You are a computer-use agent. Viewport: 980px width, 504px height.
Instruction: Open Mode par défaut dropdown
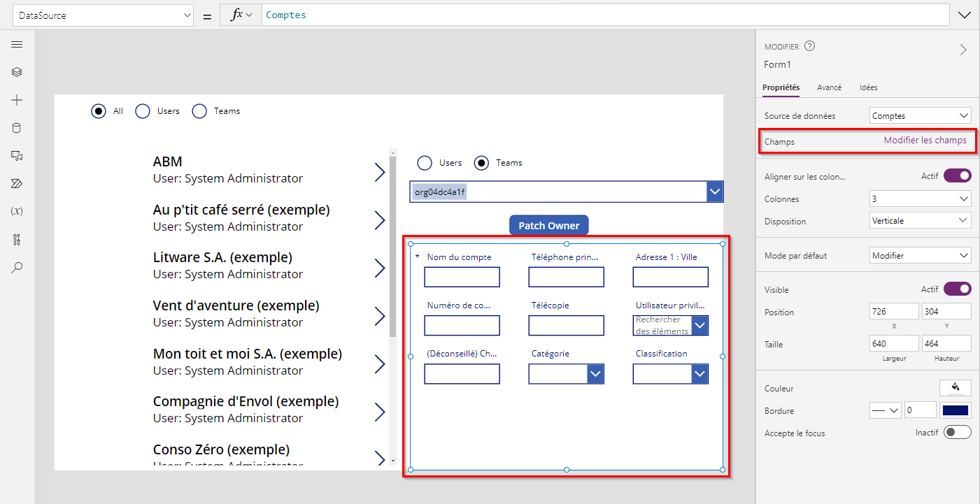pyautogui.click(x=921, y=255)
